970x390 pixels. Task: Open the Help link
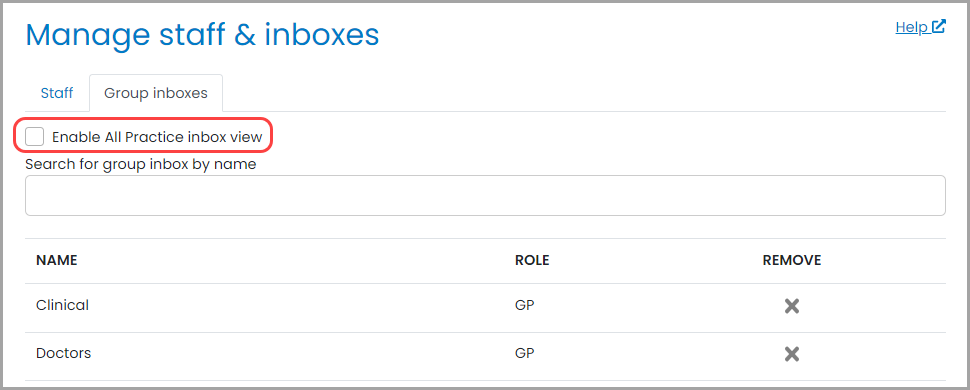(911, 27)
